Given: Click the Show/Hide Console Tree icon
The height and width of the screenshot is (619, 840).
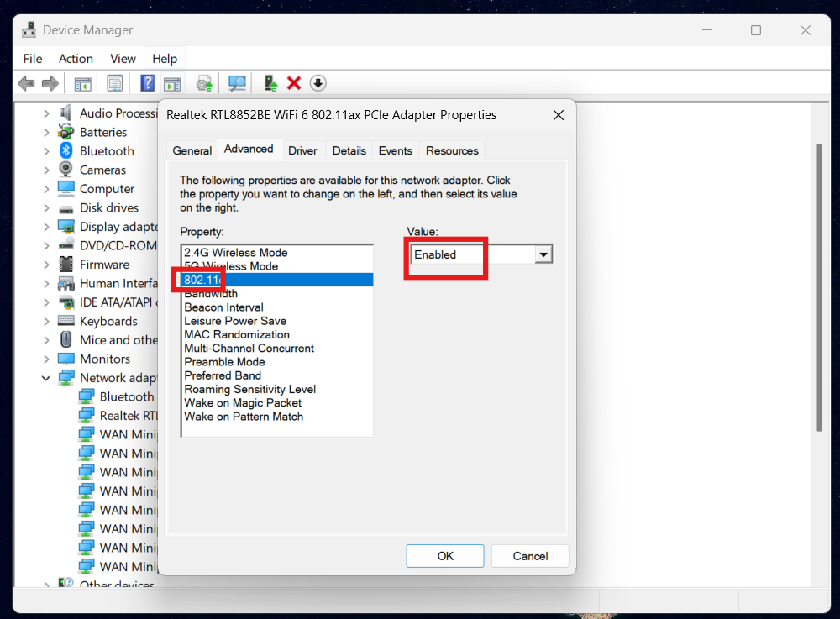Looking at the screenshot, I should point(82,83).
